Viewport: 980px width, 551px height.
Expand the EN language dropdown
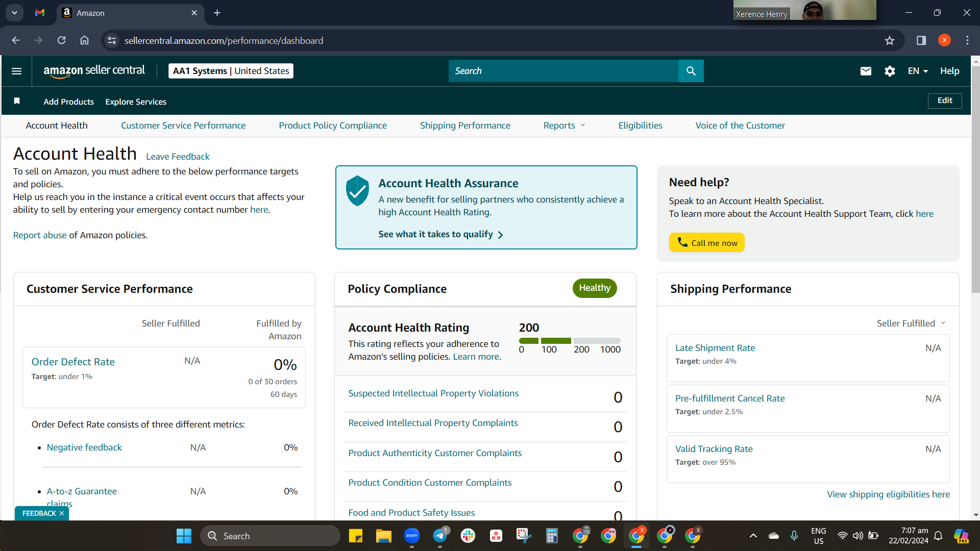[x=918, y=71]
